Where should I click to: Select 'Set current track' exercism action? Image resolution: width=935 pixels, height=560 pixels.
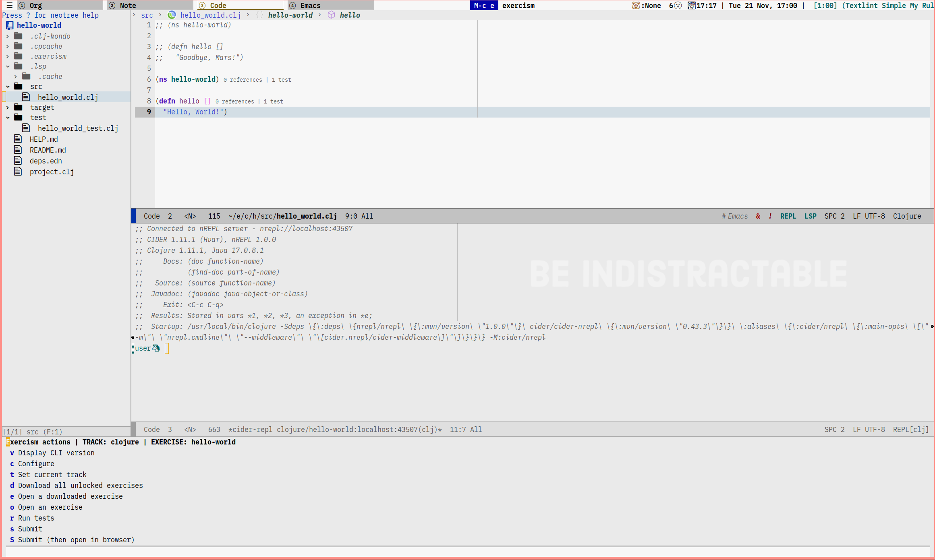(x=48, y=475)
